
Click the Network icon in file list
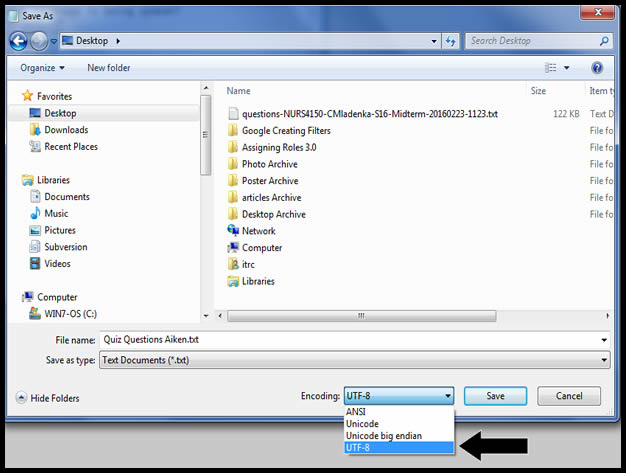[233, 230]
